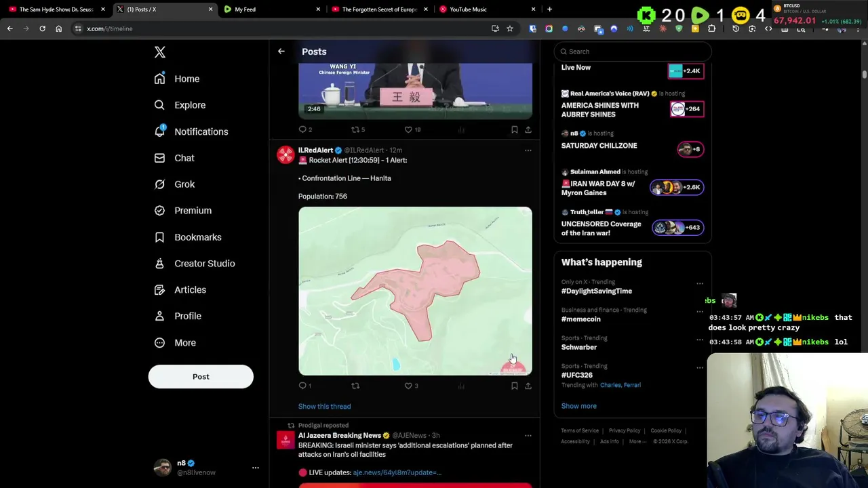Open the Premium page

click(183, 211)
